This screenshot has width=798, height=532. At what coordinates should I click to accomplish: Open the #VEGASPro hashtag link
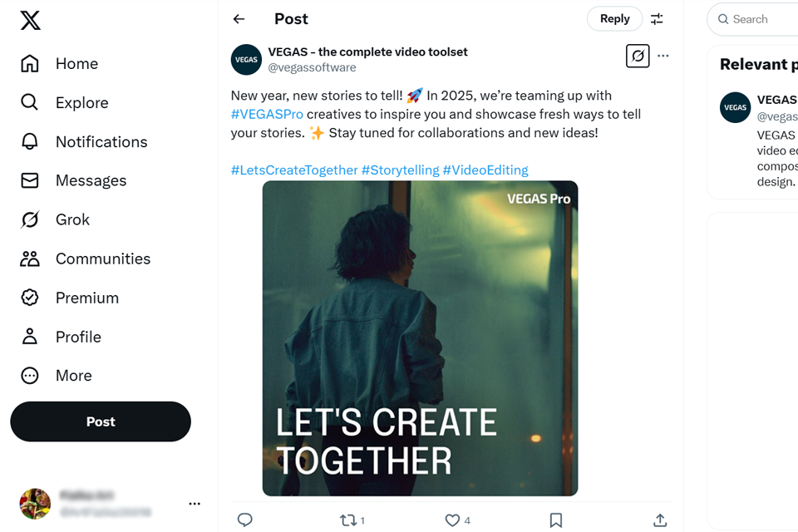[x=267, y=114]
